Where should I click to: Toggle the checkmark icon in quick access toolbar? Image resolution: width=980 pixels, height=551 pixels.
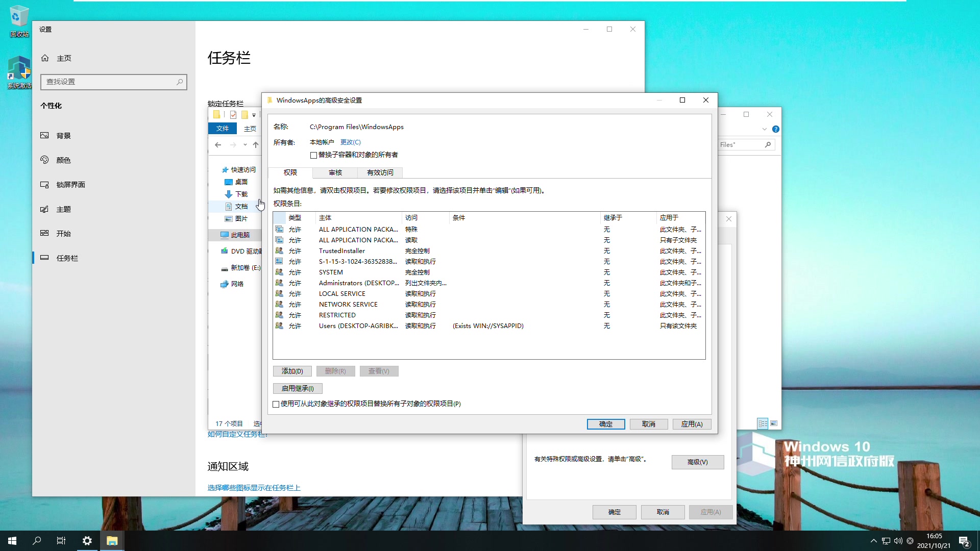(233, 114)
